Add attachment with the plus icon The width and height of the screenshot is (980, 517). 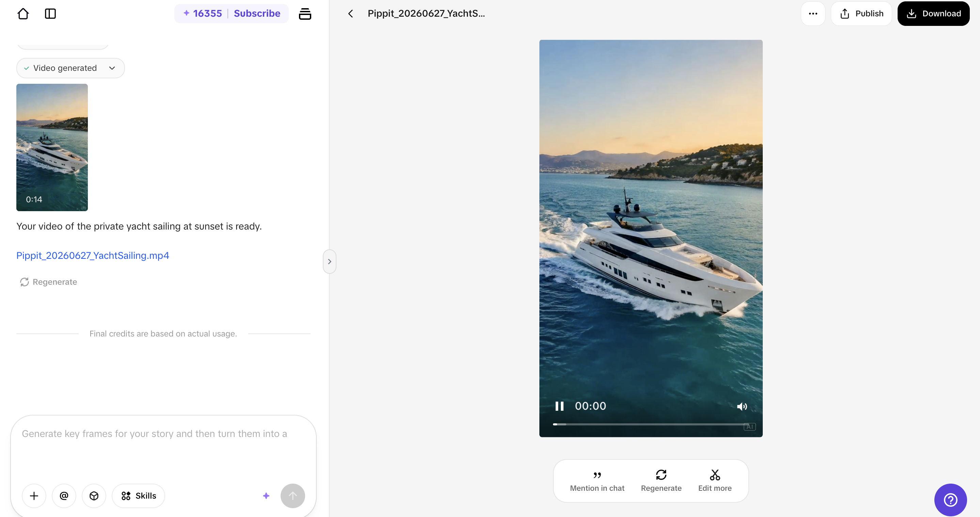[x=34, y=496]
